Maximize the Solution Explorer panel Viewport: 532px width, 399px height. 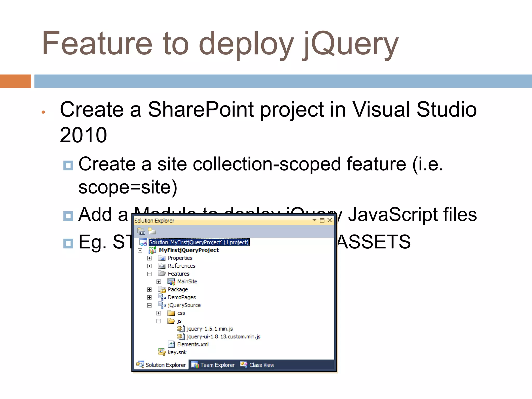tap(322, 220)
